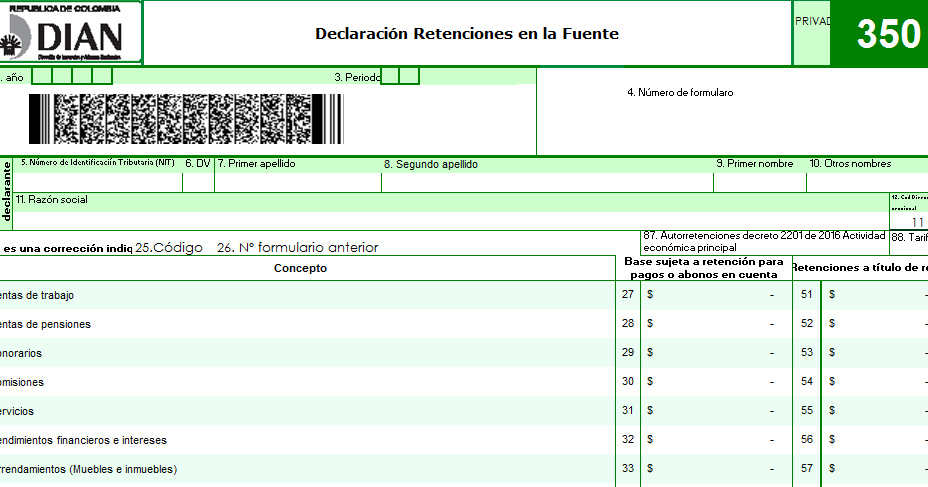Viewport: 928px width, 487px height.
Task: Click the Otros nombres field
Action: tap(868, 183)
